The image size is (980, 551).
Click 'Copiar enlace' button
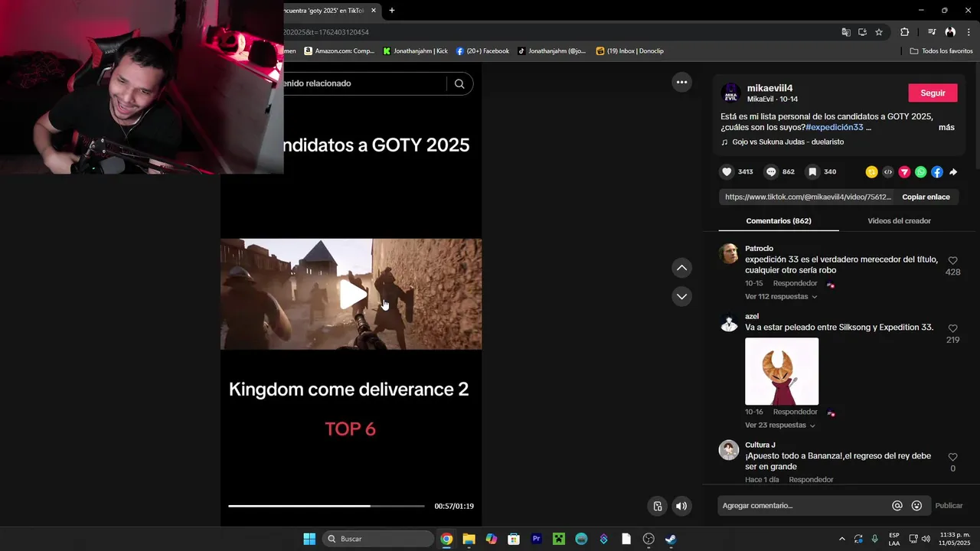[x=926, y=197]
